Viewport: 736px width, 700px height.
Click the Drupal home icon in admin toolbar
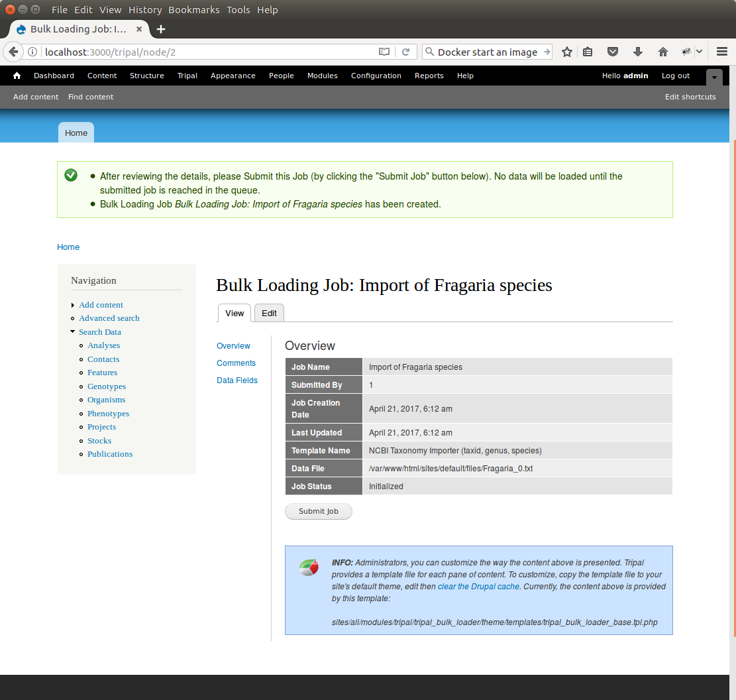coord(17,76)
